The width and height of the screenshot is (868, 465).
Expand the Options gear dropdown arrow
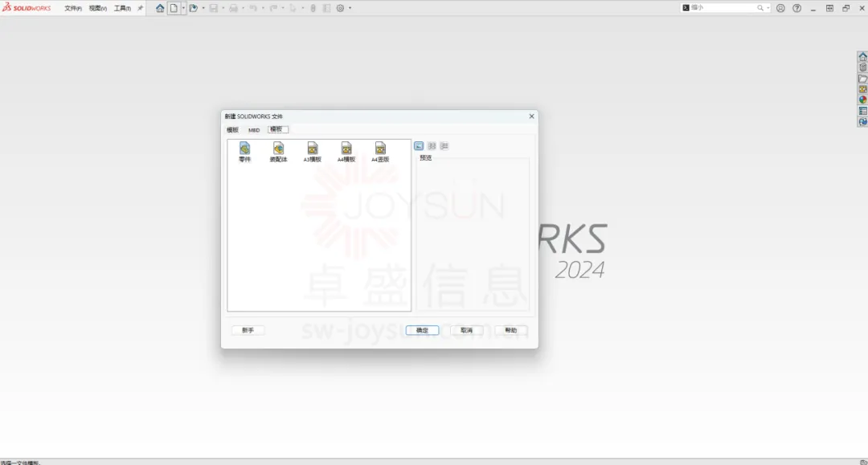[350, 8]
